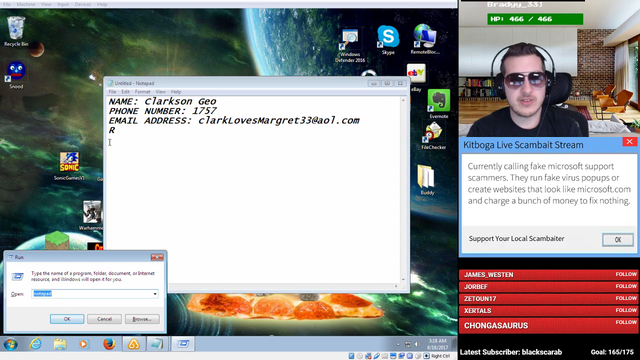Click OK in the Run dialog

click(67, 319)
